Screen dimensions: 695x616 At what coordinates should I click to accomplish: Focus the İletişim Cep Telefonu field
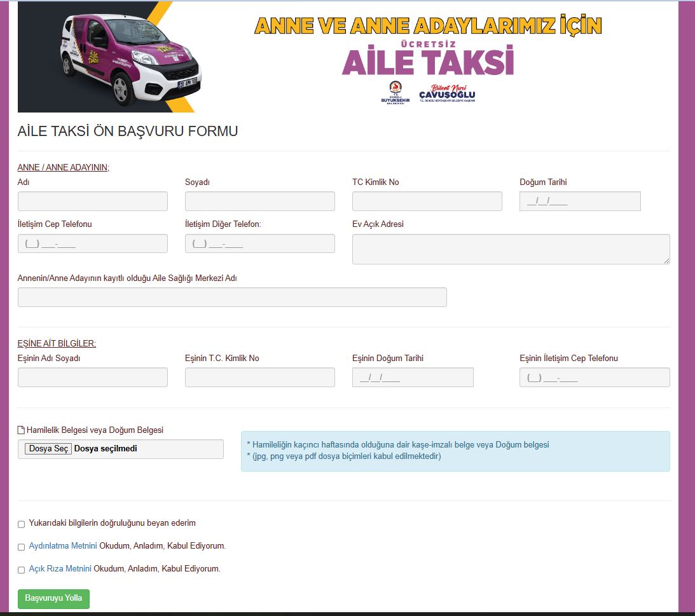pyautogui.click(x=93, y=244)
